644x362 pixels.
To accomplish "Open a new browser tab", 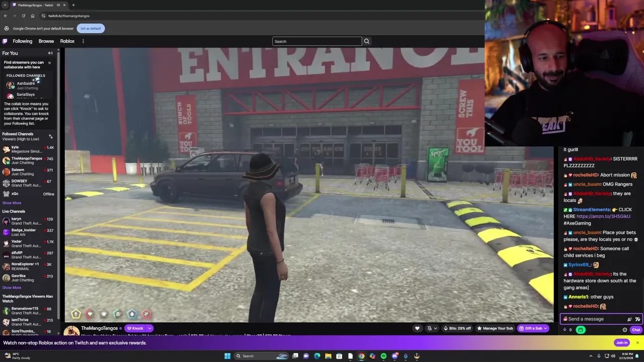I will click(x=73, y=5).
